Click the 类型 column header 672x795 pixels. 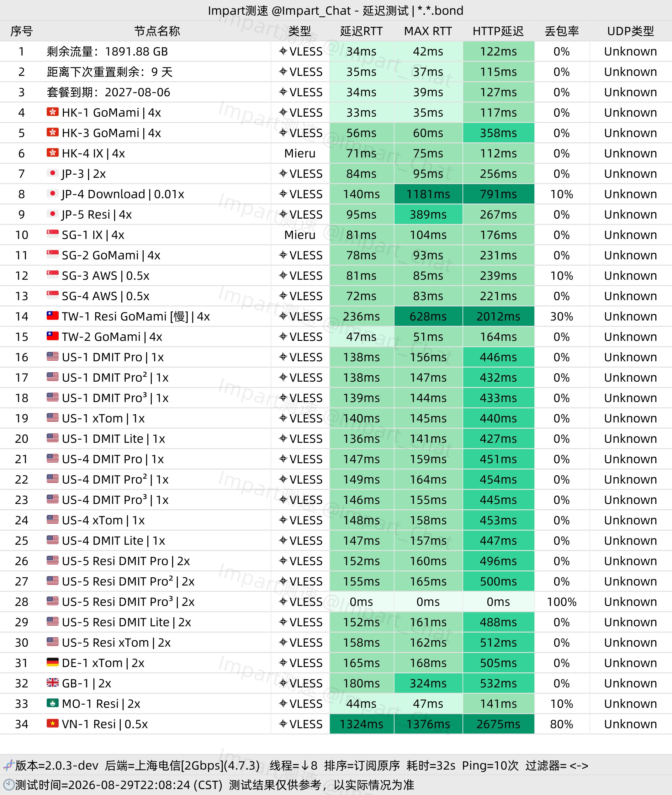pyautogui.click(x=300, y=31)
